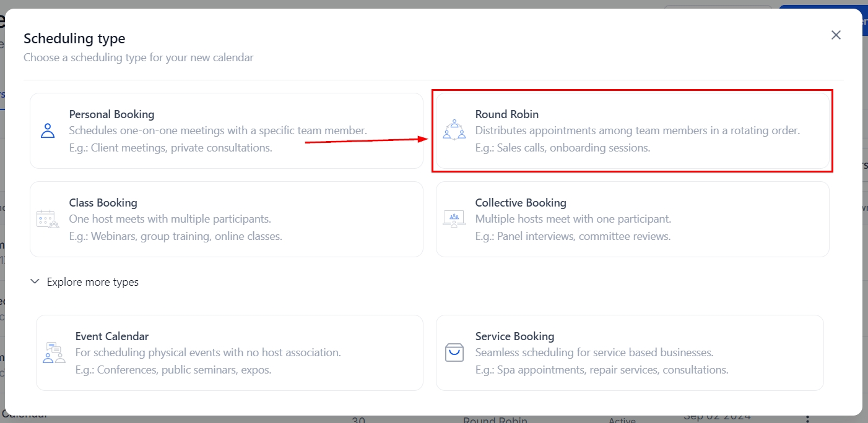Click "Multiple hosts meet with one participant" text
The height and width of the screenshot is (423, 868).
click(573, 219)
